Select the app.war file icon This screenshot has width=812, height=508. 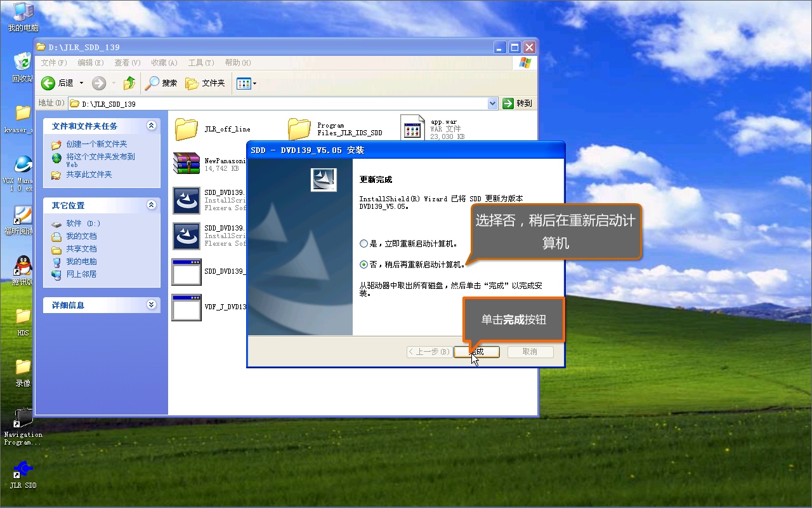tap(412, 127)
